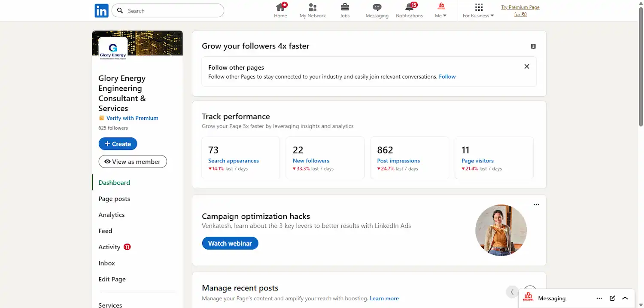Open Page posts in sidebar
The height and width of the screenshot is (308, 644).
[x=114, y=198]
